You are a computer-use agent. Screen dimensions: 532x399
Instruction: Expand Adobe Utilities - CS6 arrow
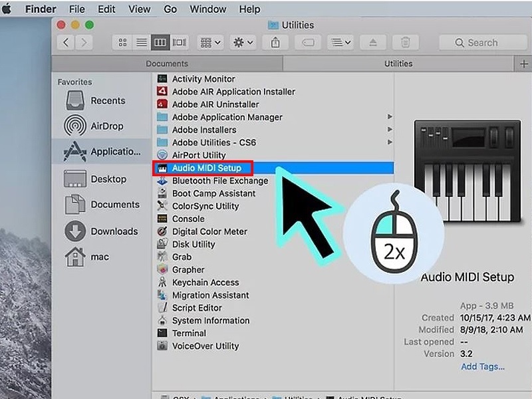coord(390,142)
